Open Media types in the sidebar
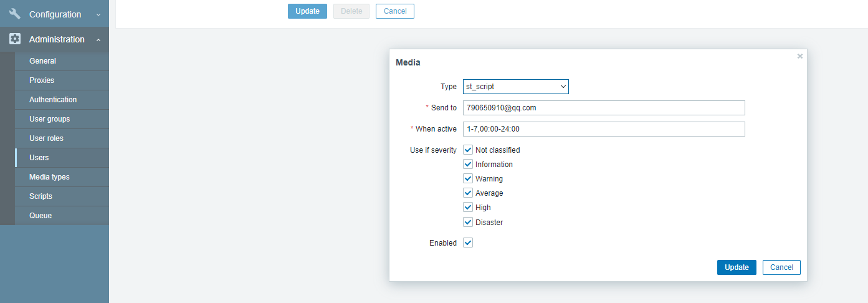The image size is (868, 303). pyautogui.click(x=49, y=177)
